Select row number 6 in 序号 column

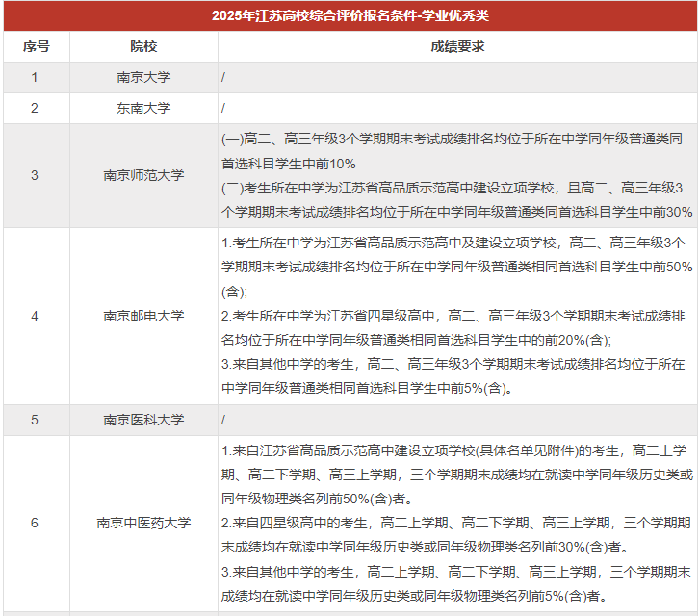point(36,523)
